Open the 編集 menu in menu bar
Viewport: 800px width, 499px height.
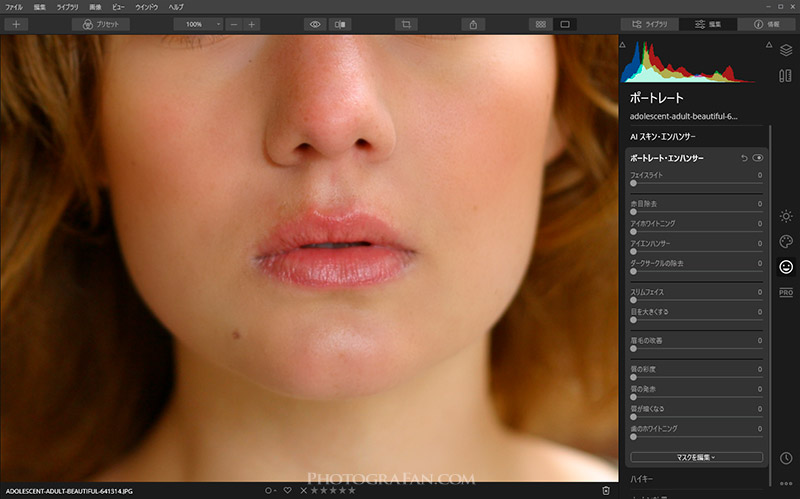(x=39, y=7)
